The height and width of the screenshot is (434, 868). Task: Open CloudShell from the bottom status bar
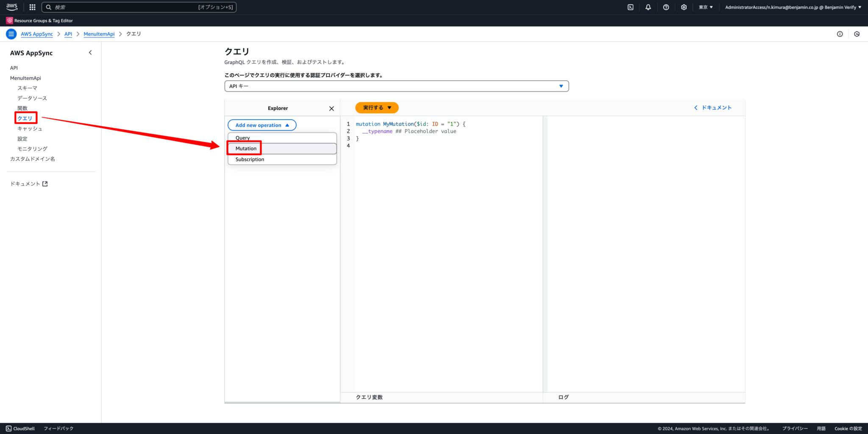pyautogui.click(x=20, y=428)
